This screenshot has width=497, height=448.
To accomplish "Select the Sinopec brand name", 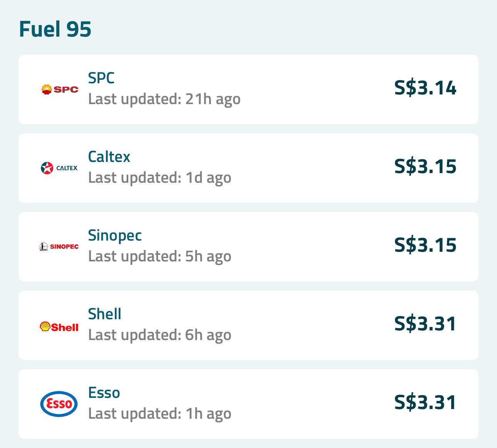I will pyautogui.click(x=115, y=235).
